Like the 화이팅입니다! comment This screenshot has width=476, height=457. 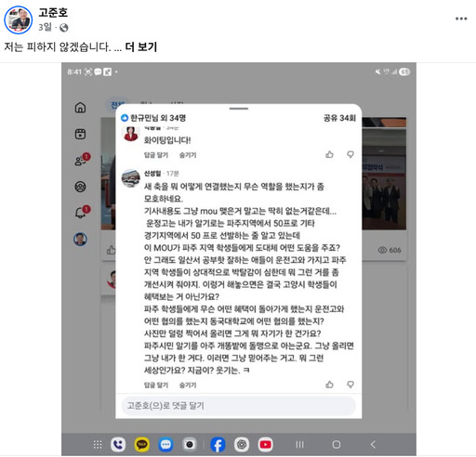[329, 154]
